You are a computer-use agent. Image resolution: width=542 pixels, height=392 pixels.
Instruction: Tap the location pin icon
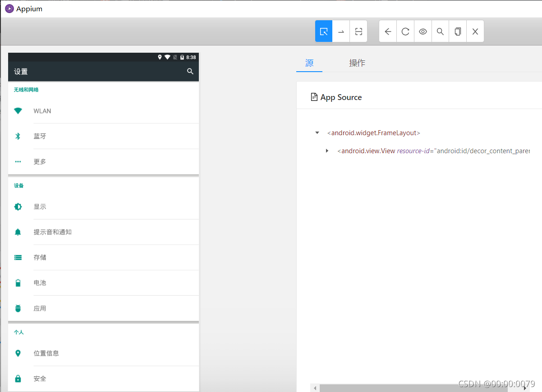18,353
